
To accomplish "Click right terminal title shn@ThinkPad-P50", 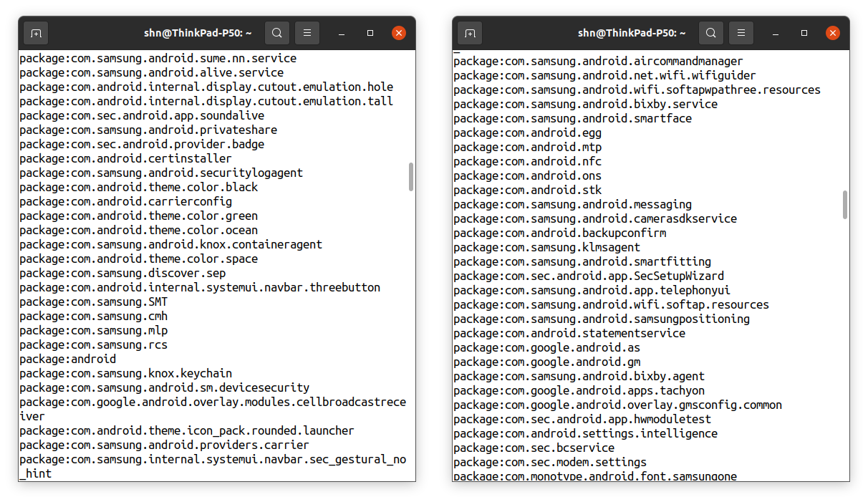I will click(632, 33).
